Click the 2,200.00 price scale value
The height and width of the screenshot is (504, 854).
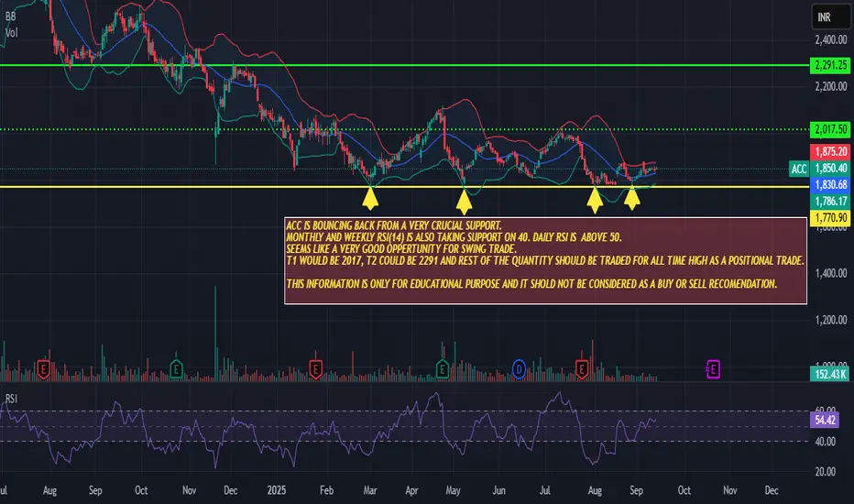[830, 87]
